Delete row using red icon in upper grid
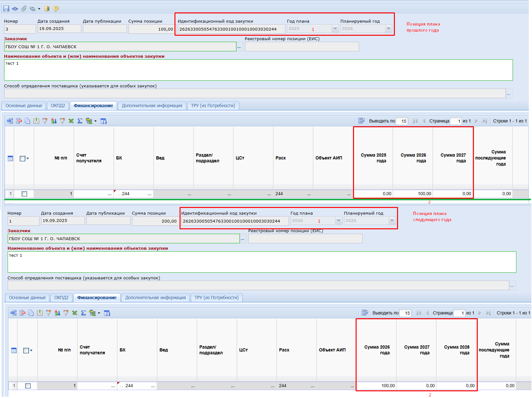The height and width of the screenshot is (398, 532). coord(19,121)
